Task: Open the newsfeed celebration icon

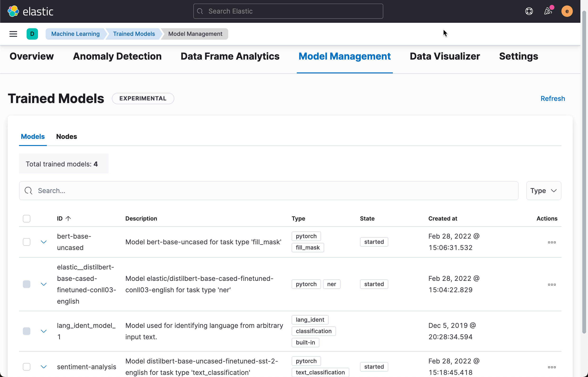Action: tap(548, 11)
